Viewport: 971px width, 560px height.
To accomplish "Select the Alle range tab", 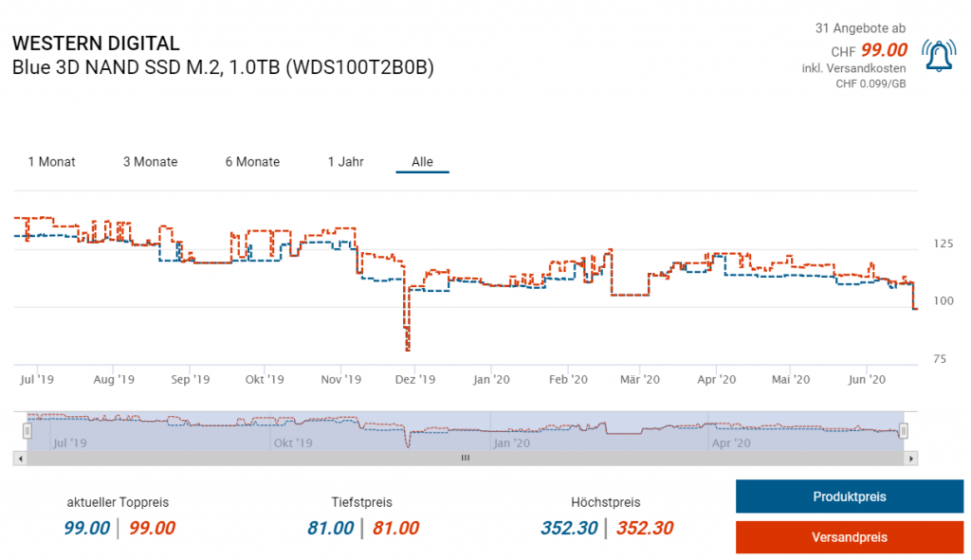I will (x=422, y=161).
